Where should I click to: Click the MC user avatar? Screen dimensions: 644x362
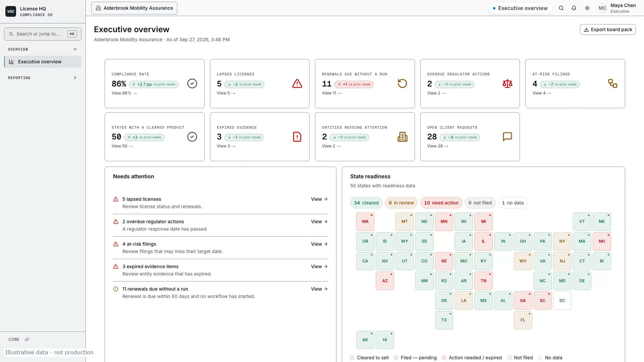(602, 8)
